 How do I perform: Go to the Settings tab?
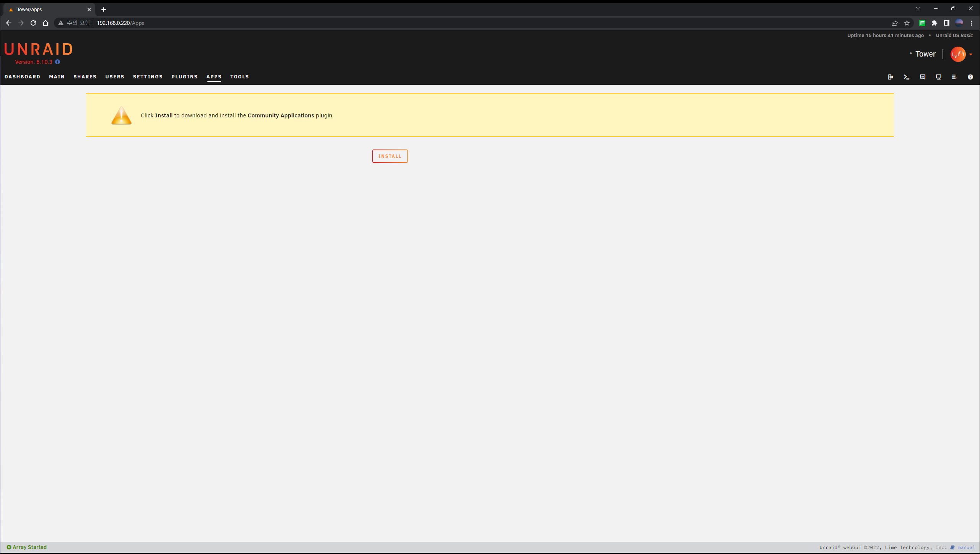click(x=148, y=77)
